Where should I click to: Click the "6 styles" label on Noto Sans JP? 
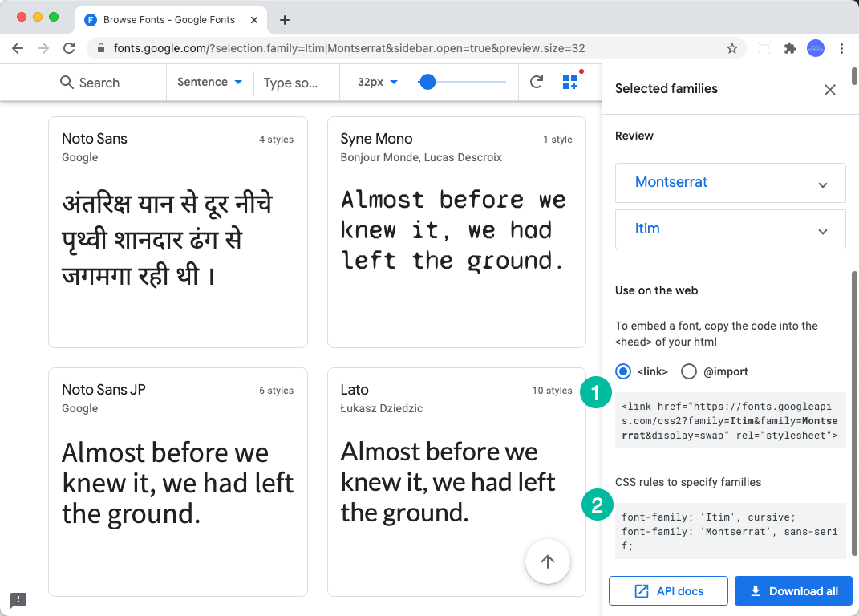(x=276, y=390)
